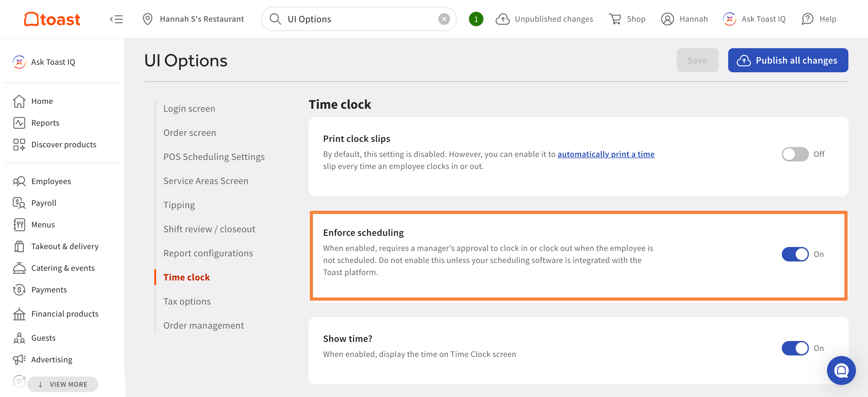The width and height of the screenshot is (868, 397).
Task: Click the Reports sidebar icon
Action: 19,123
